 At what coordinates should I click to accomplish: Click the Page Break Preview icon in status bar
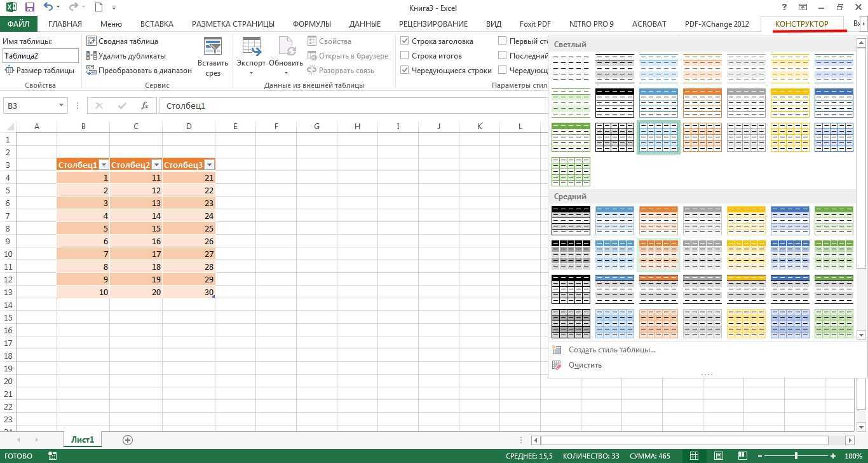pos(743,456)
